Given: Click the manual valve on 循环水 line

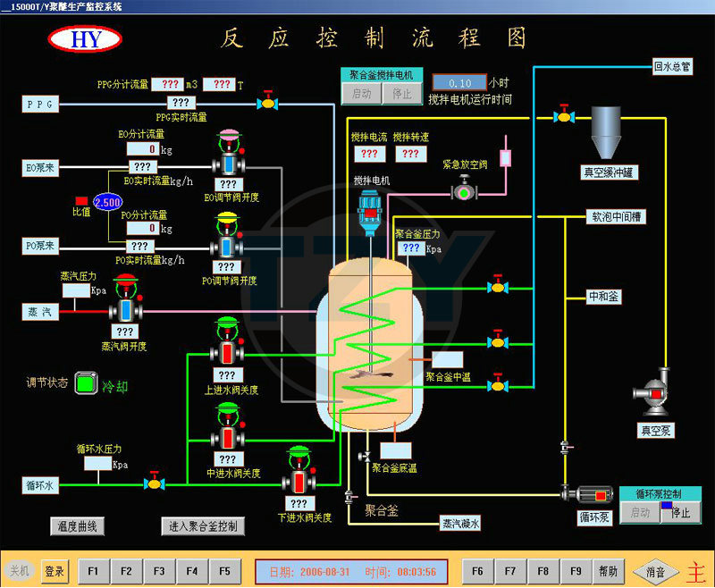Looking at the screenshot, I should [x=155, y=483].
